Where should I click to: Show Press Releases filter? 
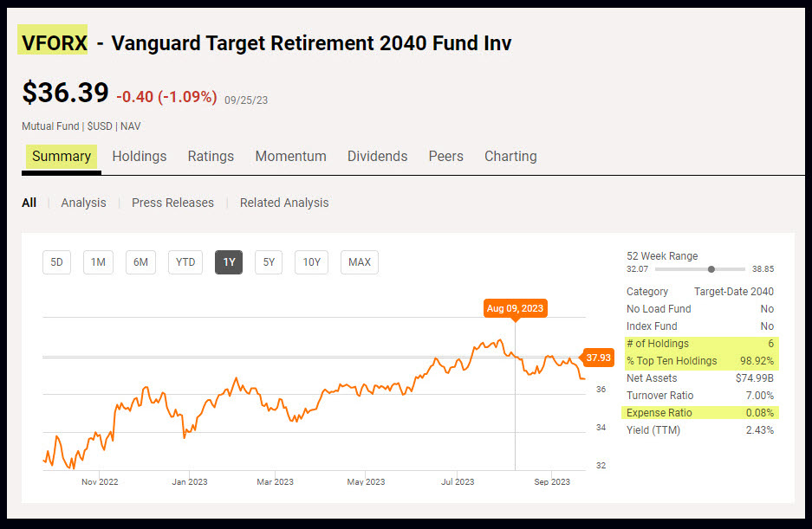coord(172,203)
